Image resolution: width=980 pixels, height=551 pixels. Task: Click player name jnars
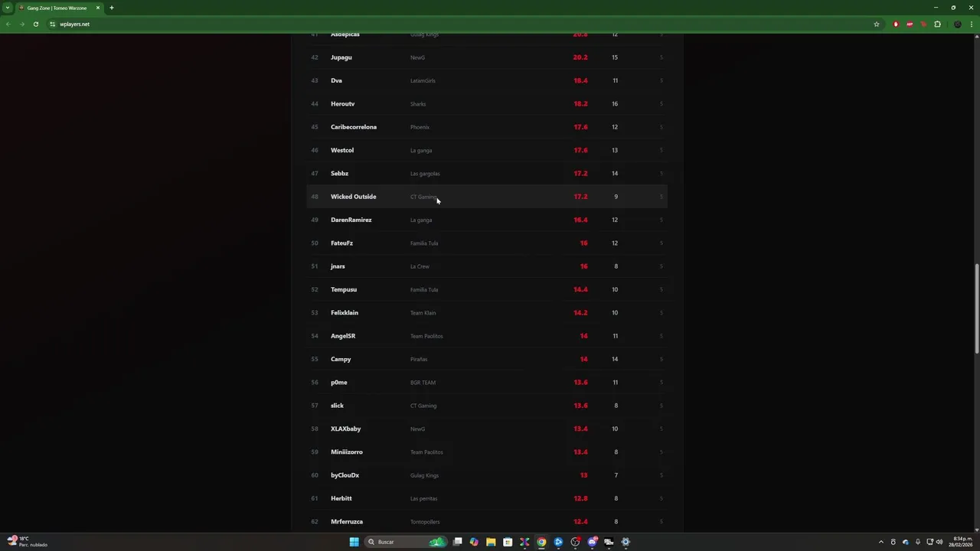(x=338, y=266)
